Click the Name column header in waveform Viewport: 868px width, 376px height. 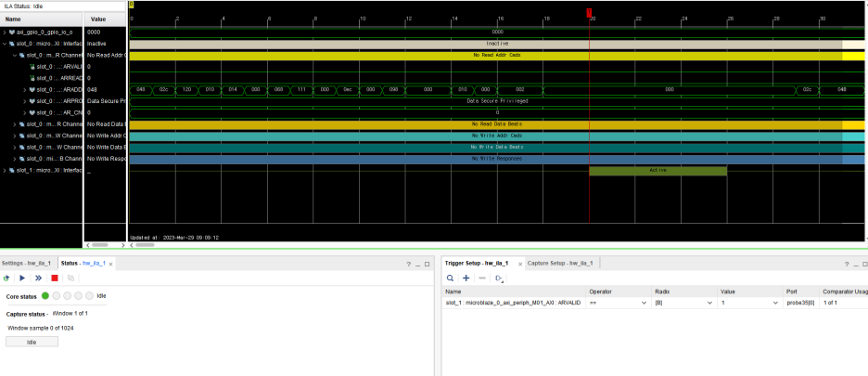42,19
